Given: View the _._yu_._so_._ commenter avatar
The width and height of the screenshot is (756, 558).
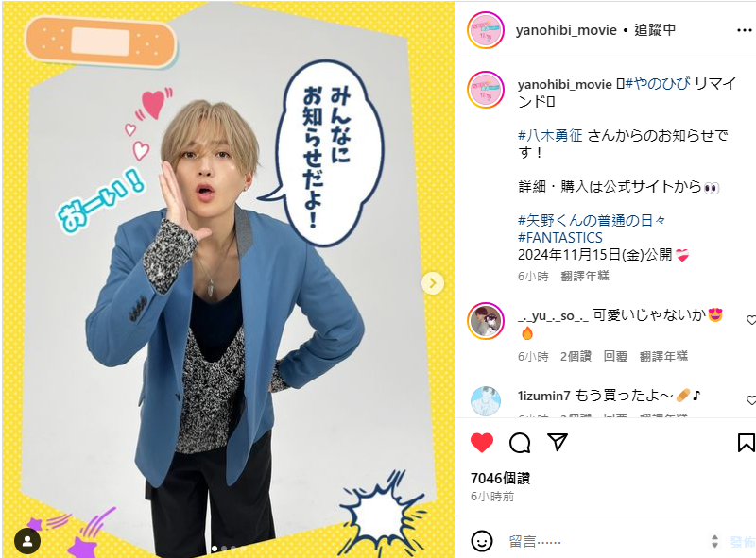Looking at the screenshot, I should (x=486, y=321).
